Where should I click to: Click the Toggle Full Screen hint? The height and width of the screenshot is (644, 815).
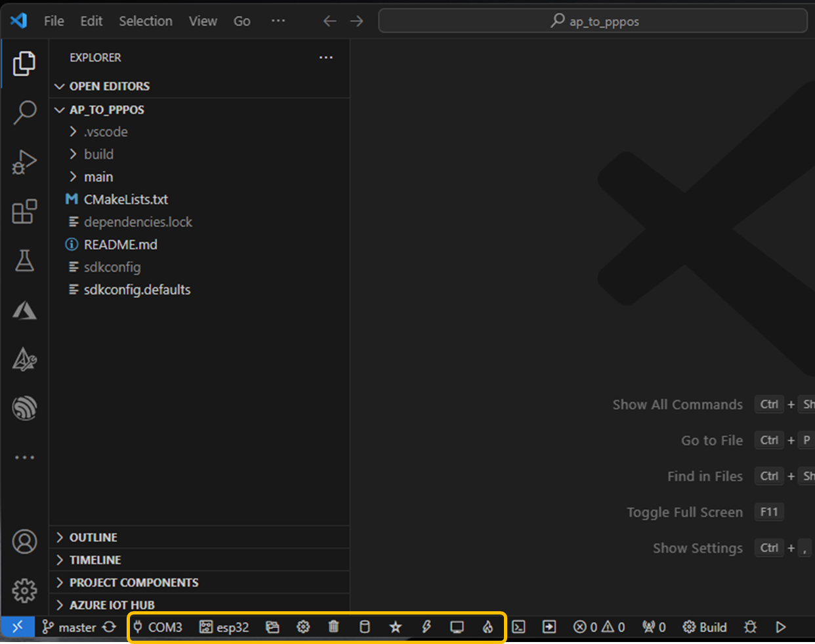[684, 512]
